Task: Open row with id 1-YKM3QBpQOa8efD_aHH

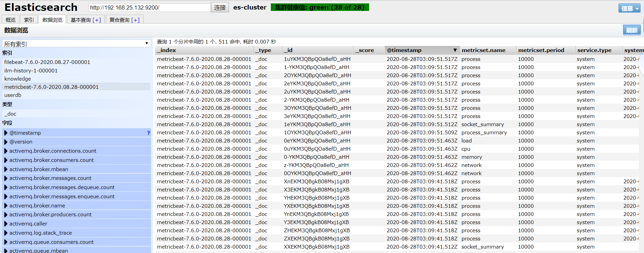Action: click(316, 67)
